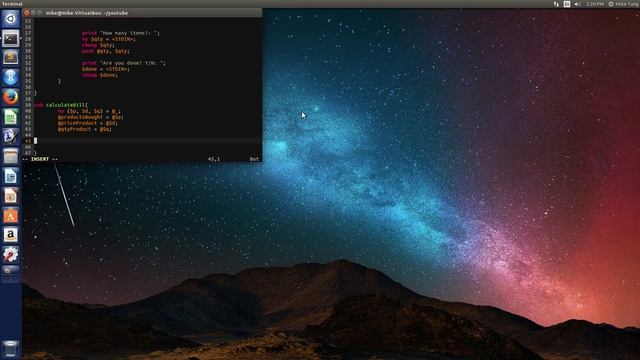640x360 pixels.
Task: Minimize the terminal window
Action: click(x=33, y=13)
